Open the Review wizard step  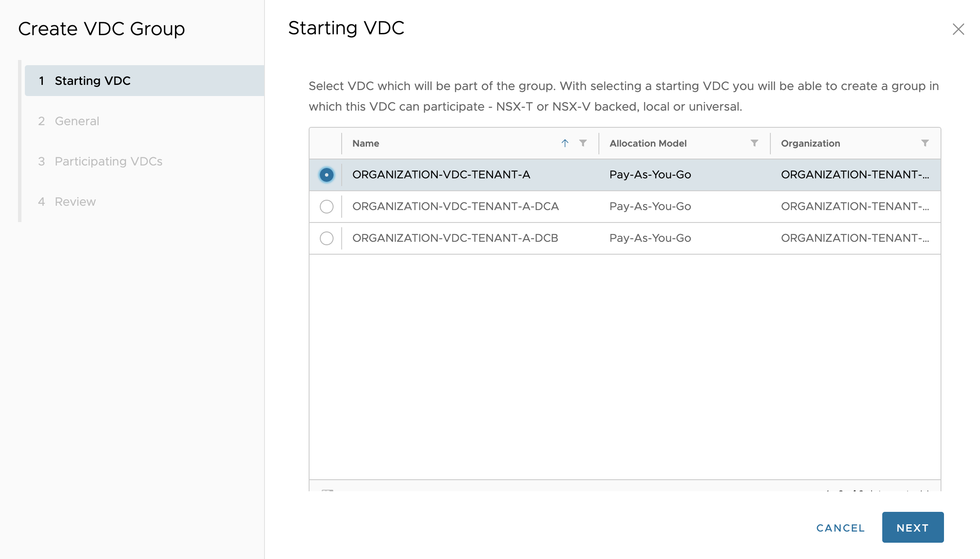75,201
